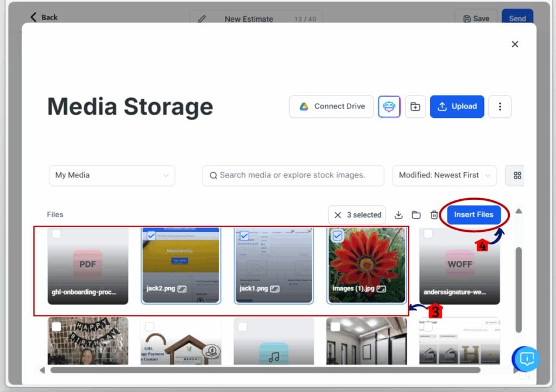Viewport: 556px width, 392px height.
Task: Clear selection using the 3 selected button
Action: (x=357, y=215)
